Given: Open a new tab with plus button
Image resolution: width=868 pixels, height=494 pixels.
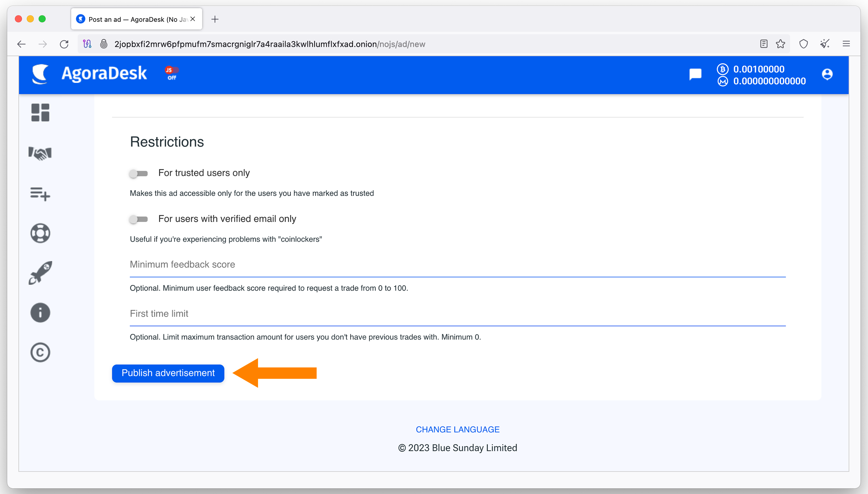Looking at the screenshot, I should [x=215, y=19].
